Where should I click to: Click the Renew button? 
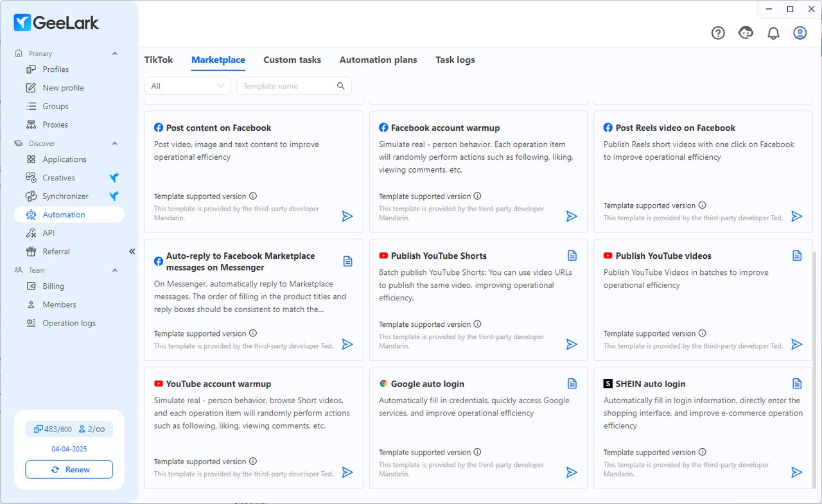[69, 469]
